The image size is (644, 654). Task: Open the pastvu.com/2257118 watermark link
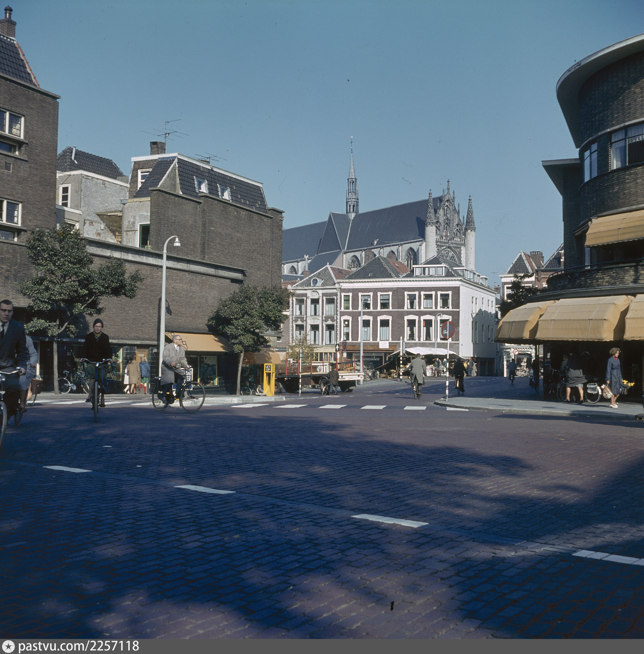click(78, 646)
